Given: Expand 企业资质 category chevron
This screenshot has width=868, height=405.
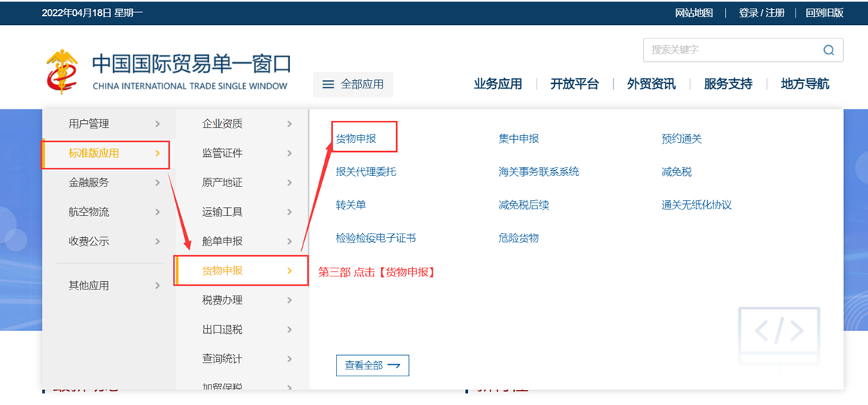Looking at the screenshot, I should pyautogui.click(x=289, y=124).
